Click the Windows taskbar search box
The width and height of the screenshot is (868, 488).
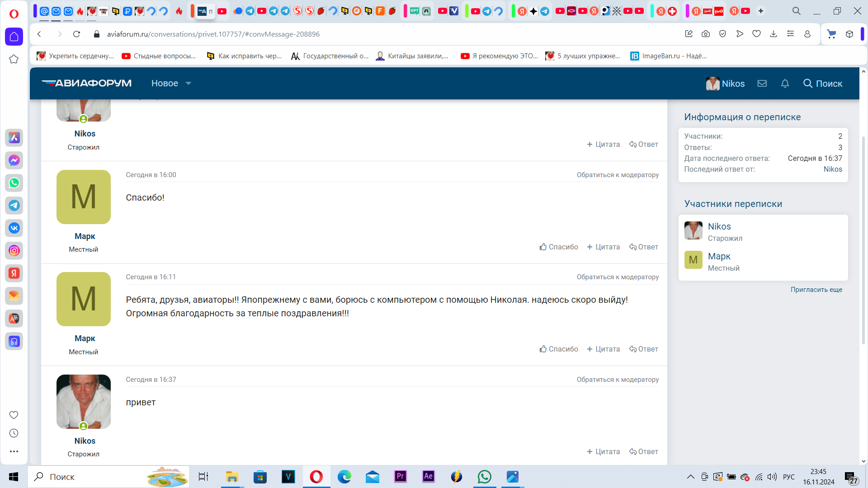click(x=108, y=477)
